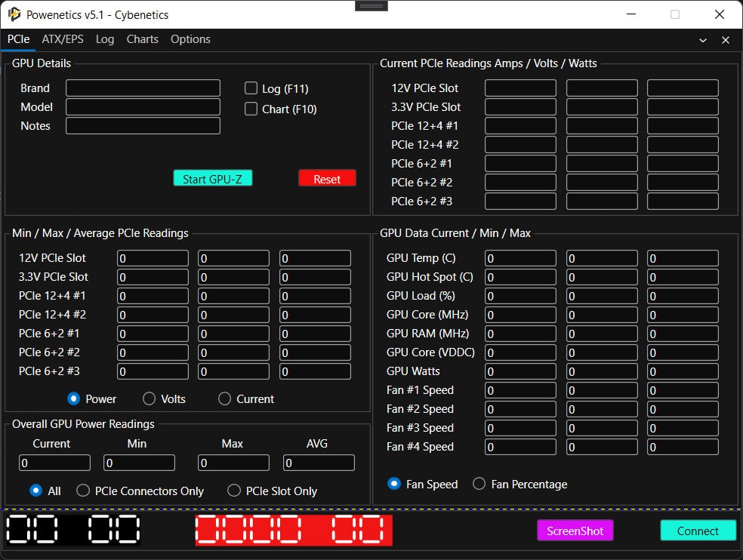Click the GPU Core (VDDC) label
The height and width of the screenshot is (560, 743).
coord(430,352)
